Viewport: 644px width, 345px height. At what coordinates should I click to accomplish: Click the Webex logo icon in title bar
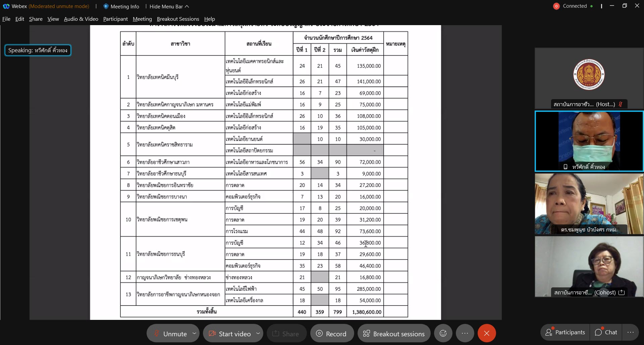pyautogui.click(x=6, y=6)
